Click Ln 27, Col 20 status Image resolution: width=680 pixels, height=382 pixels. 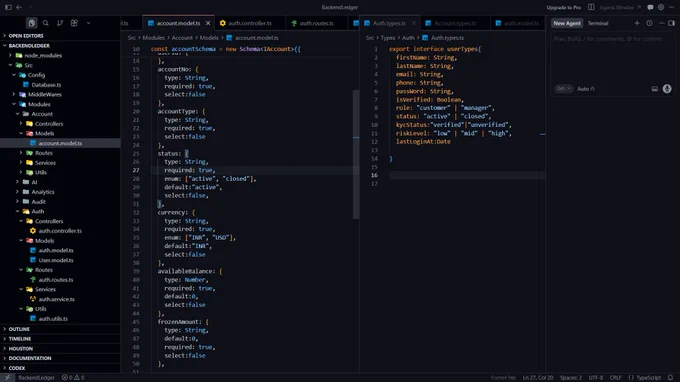[538, 378]
